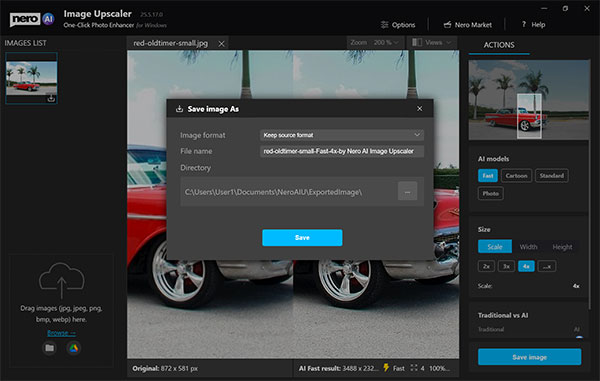Image resolution: width=600 pixels, height=381 pixels.
Task: Open the Views dropdown
Action: [x=432, y=42]
